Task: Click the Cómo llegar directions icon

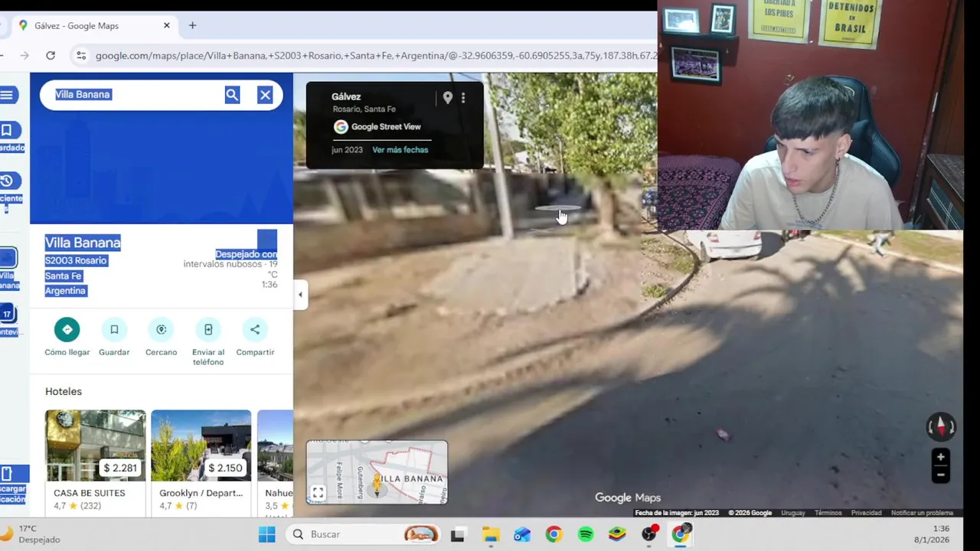Action: click(x=67, y=330)
